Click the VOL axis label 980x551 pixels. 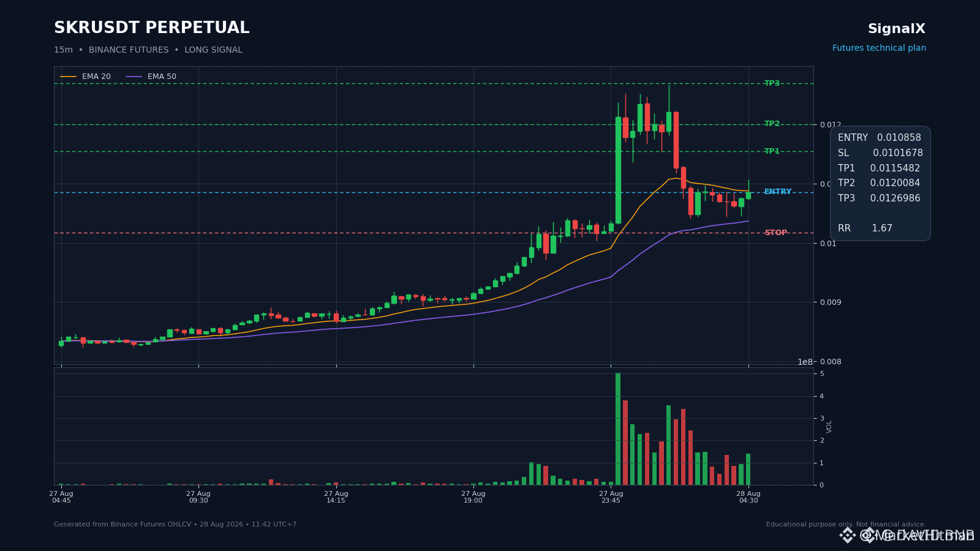[x=829, y=427]
